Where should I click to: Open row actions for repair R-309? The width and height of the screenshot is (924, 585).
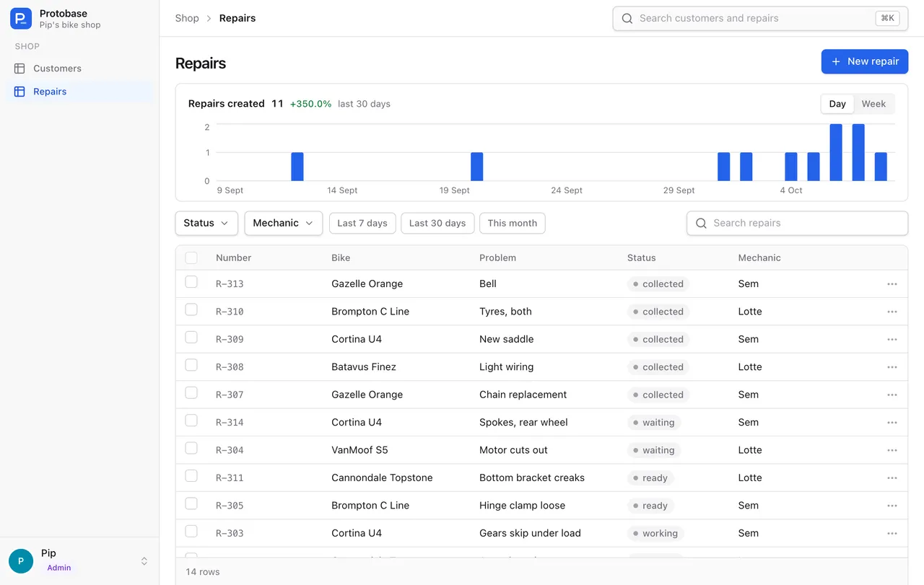click(x=892, y=340)
